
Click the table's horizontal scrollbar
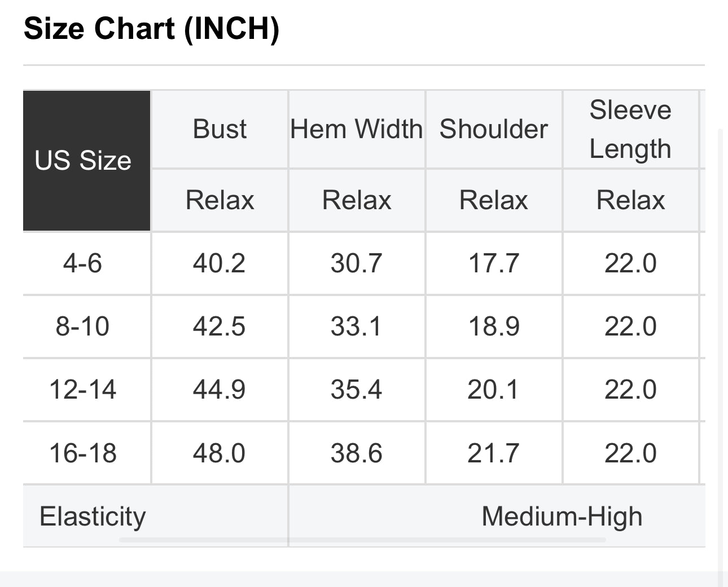pos(362,540)
